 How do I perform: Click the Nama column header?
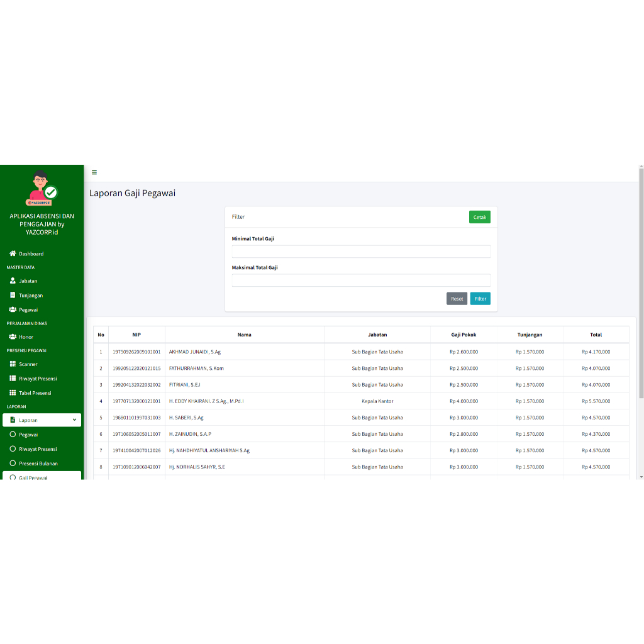[245, 335]
